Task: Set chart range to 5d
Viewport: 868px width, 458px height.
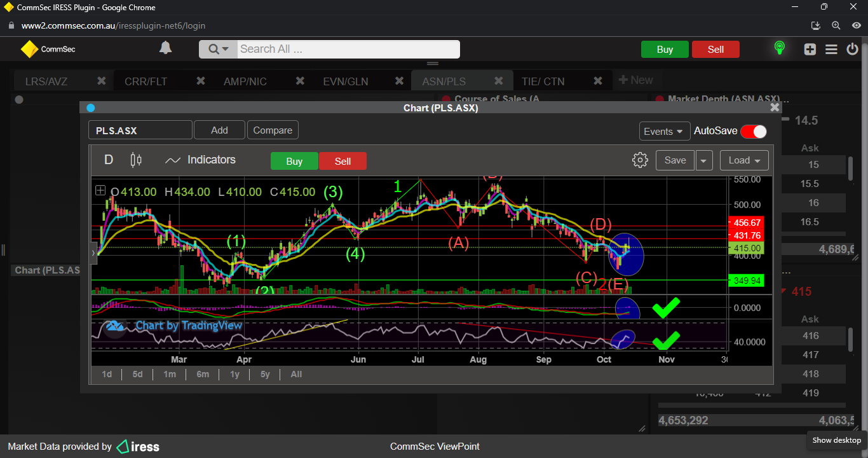Action: coord(137,374)
